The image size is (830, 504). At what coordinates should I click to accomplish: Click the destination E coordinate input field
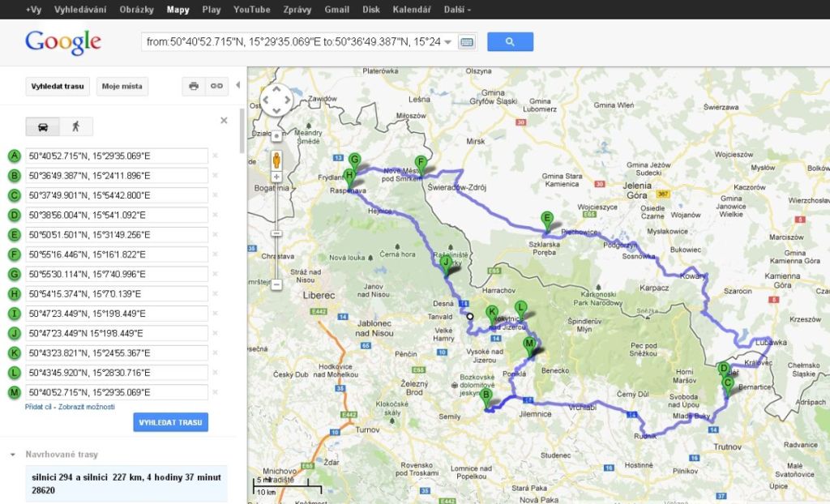pyautogui.click(x=117, y=235)
